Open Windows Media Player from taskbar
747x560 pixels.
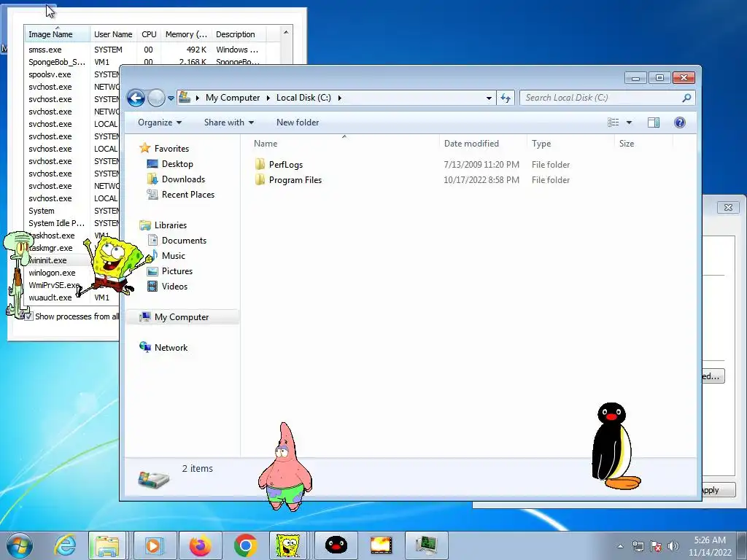click(x=155, y=545)
